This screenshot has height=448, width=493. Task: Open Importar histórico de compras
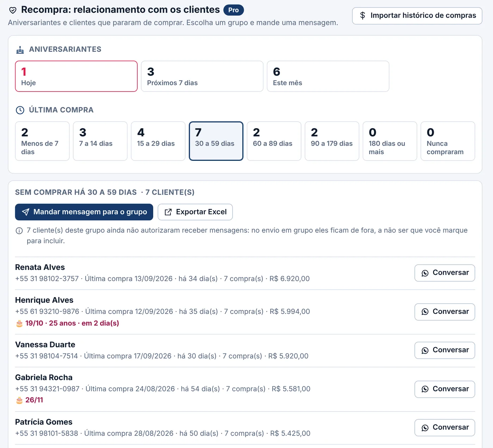(417, 16)
